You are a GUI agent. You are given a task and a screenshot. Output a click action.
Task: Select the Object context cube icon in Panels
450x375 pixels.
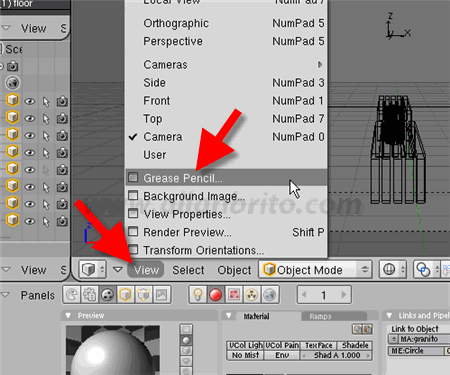[125, 295]
